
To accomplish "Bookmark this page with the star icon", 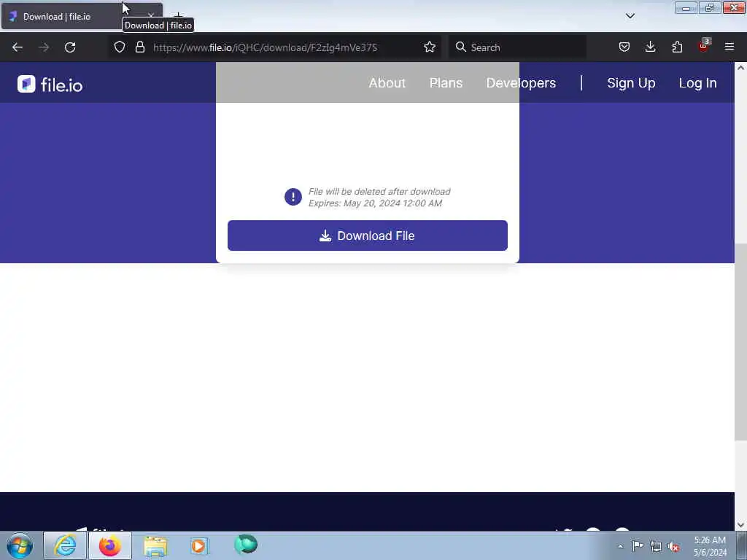I will (x=429, y=47).
